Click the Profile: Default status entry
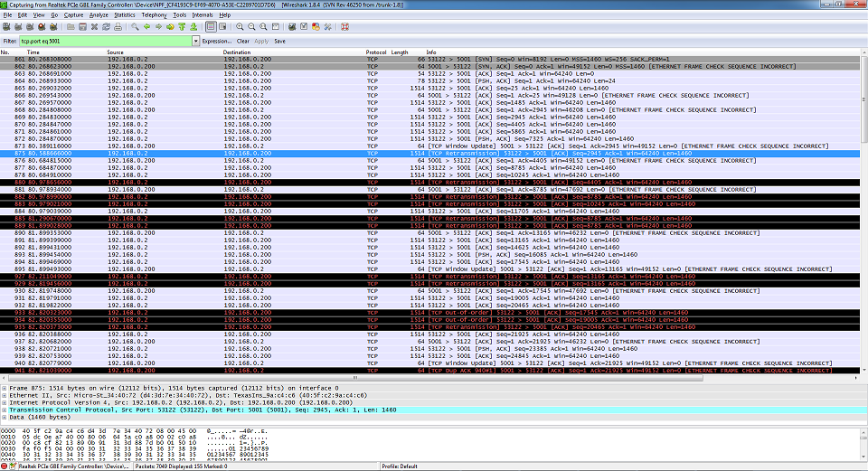The height and width of the screenshot is (471, 868). [x=399, y=466]
